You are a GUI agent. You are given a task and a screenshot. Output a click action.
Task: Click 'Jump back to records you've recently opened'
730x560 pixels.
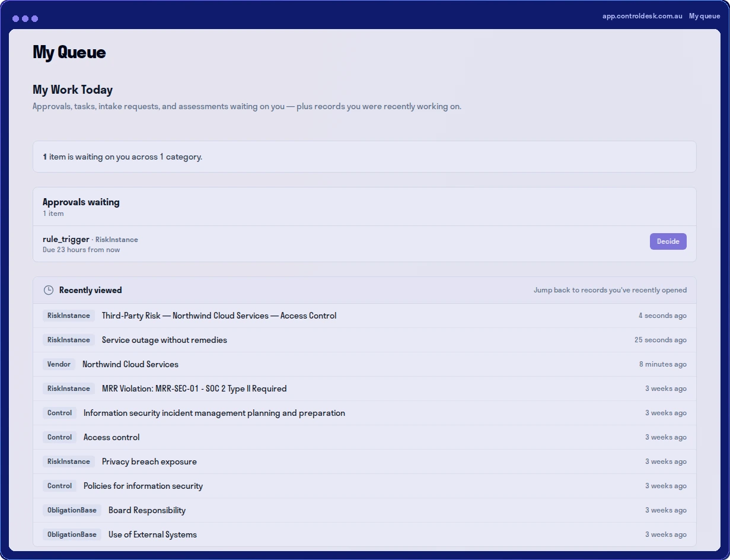point(610,290)
